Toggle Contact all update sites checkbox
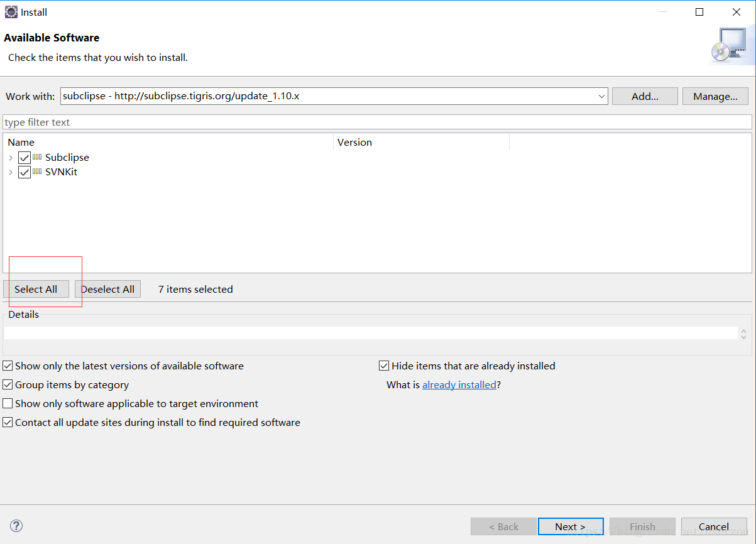Viewport: 756px width, 544px height. coord(8,422)
